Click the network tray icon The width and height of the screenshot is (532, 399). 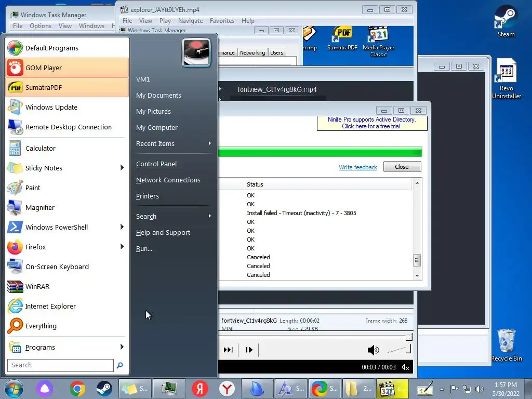(x=467, y=389)
